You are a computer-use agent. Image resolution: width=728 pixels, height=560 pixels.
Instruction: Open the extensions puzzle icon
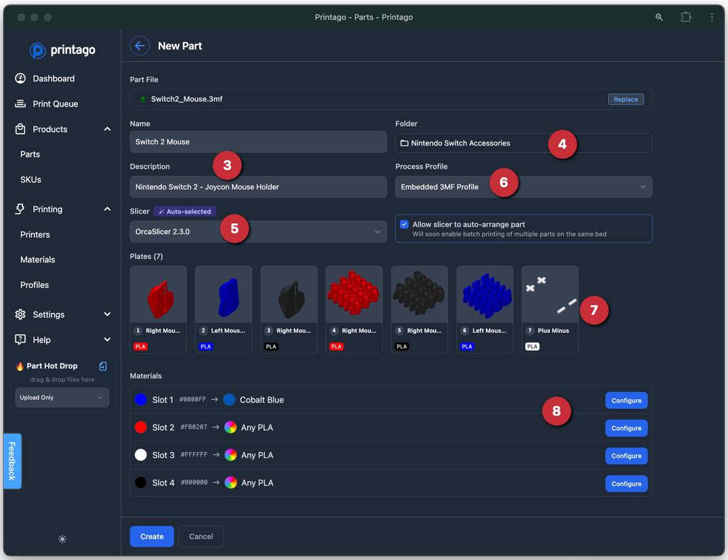click(x=686, y=17)
